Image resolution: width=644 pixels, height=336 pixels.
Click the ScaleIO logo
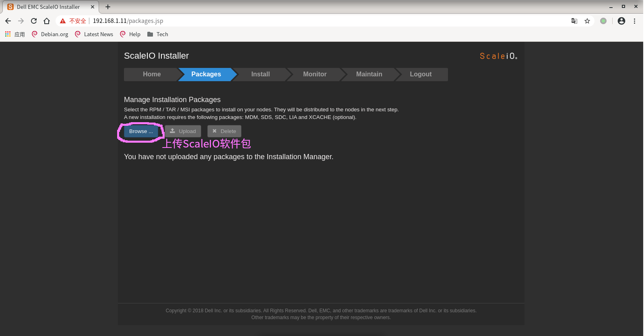[498, 56]
